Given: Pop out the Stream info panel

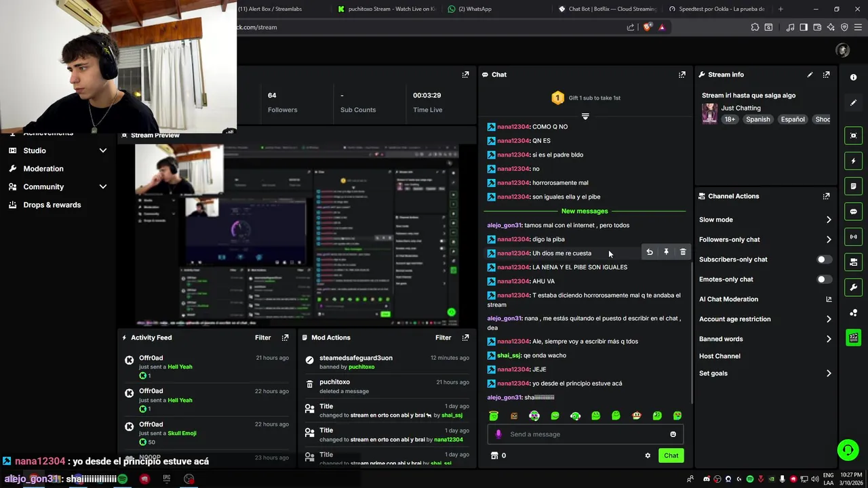Looking at the screenshot, I should [x=826, y=75].
